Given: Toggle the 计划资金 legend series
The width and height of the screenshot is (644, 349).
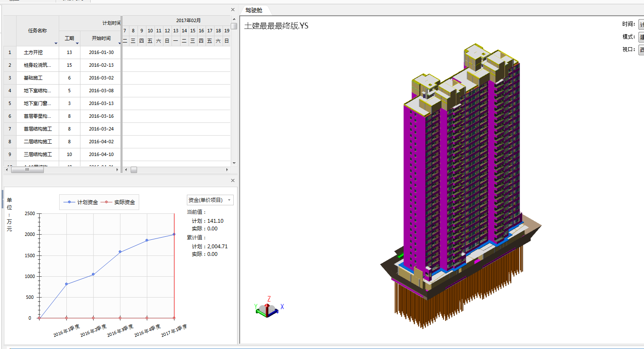Looking at the screenshot, I should pyautogui.click(x=81, y=202).
